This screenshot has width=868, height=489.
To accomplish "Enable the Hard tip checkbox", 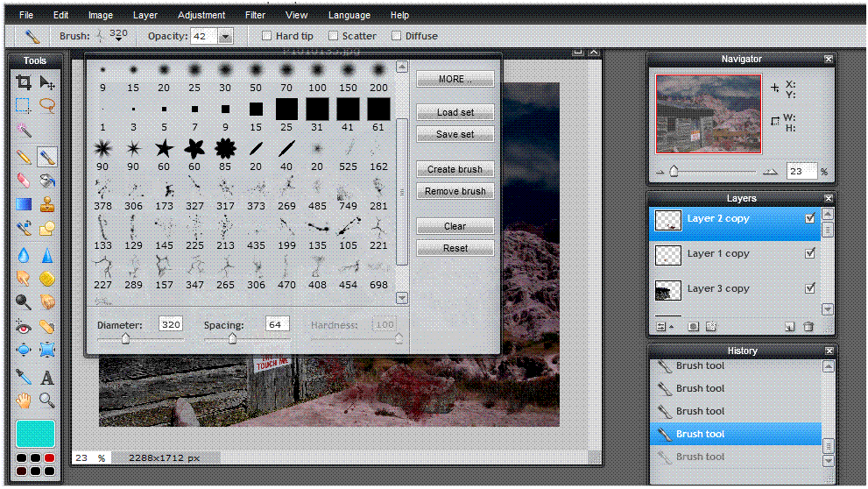I will [x=267, y=36].
